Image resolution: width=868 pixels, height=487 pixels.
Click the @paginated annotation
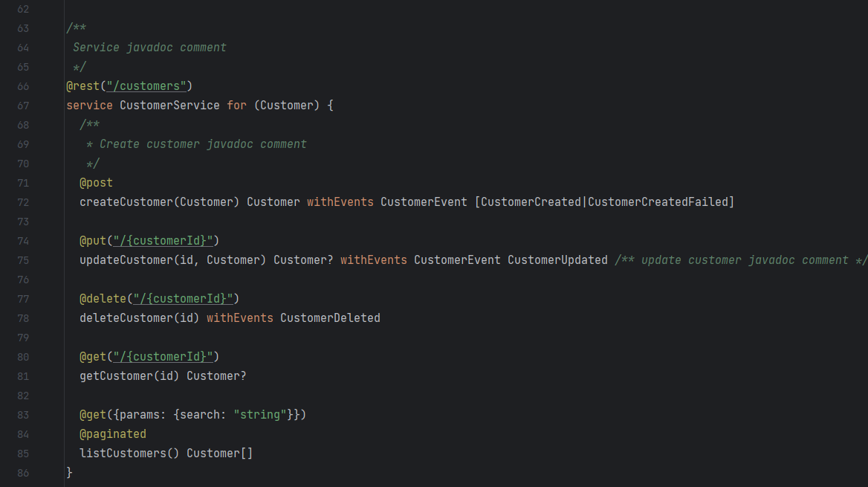pyautogui.click(x=113, y=434)
